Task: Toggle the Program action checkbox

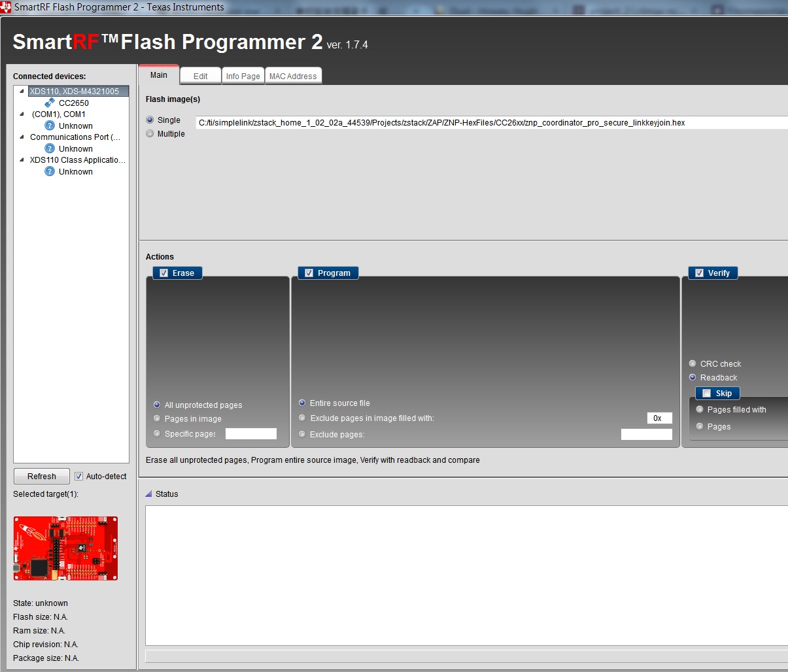Action: [309, 273]
